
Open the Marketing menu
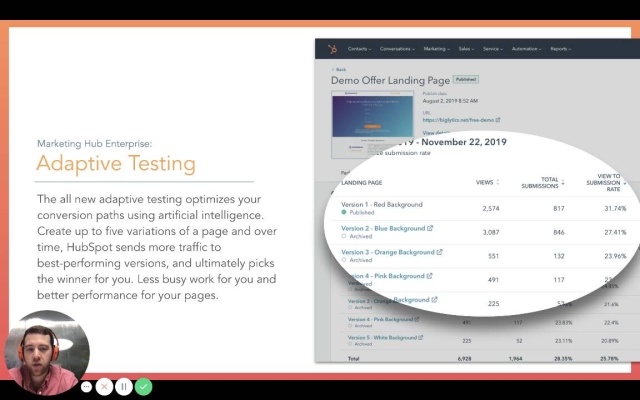tap(436, 49)
